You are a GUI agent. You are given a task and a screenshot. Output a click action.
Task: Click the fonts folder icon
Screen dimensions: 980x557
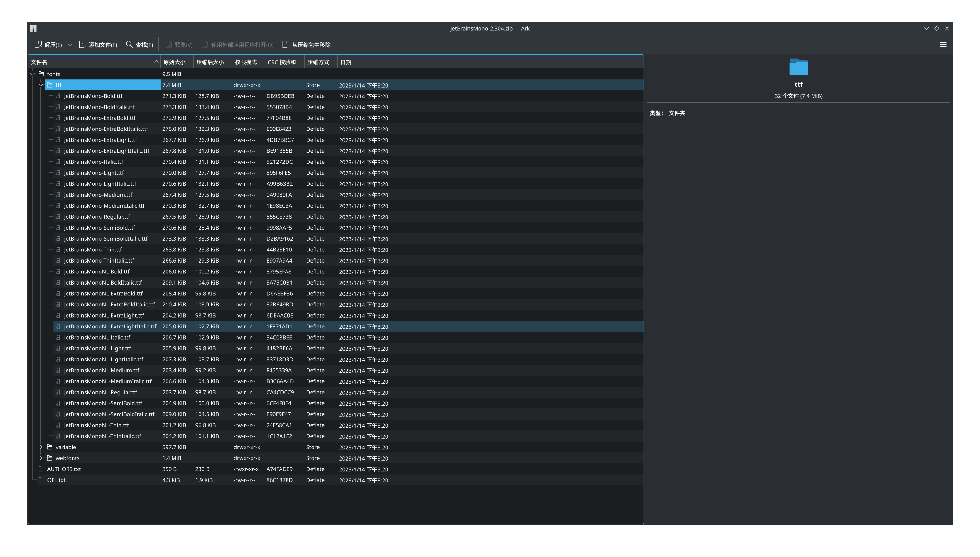42,74
